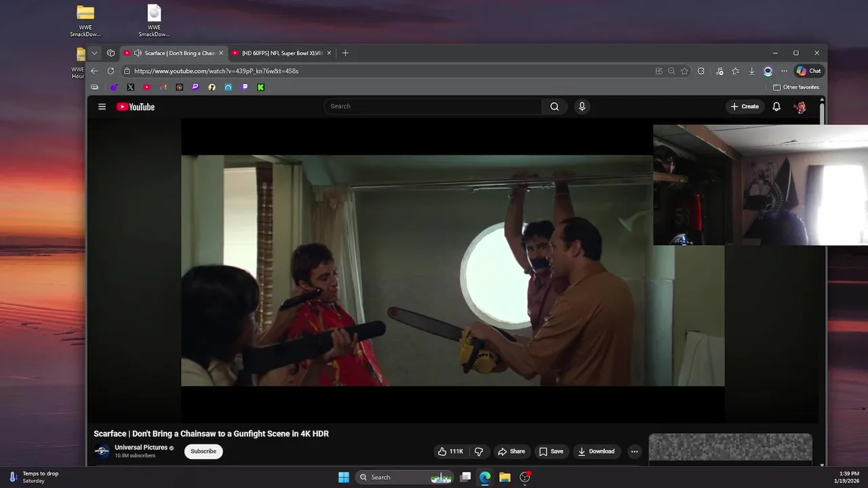The image size is (868, 488).
Task: Open Edge workspaces icon
Action: [111, 53]
